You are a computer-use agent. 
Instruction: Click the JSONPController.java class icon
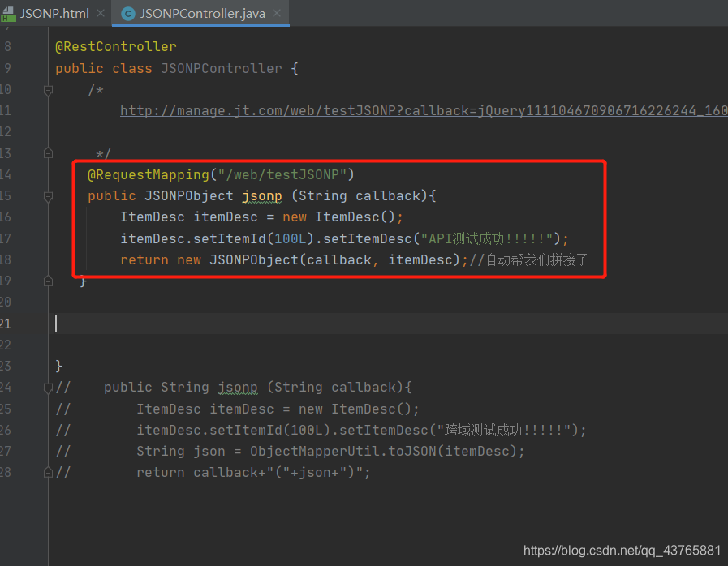tap(127, 14)
